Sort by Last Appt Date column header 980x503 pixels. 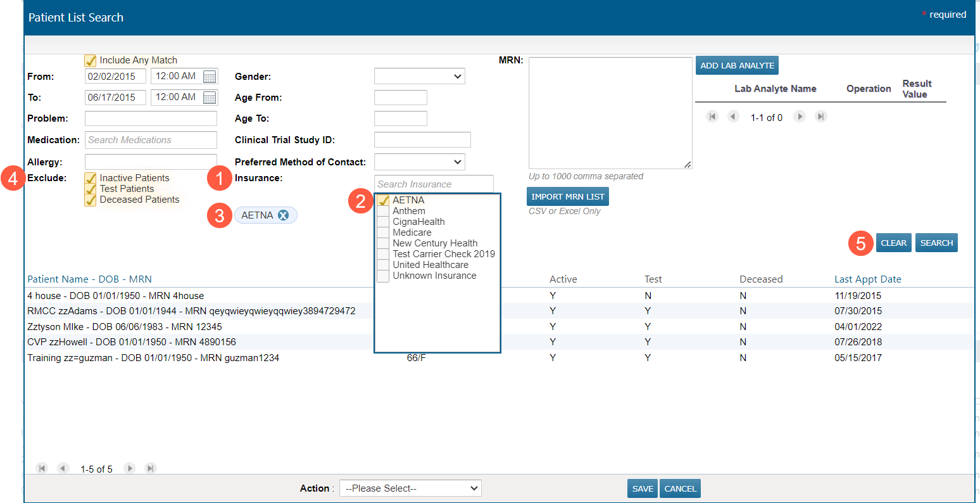[867, 279]
